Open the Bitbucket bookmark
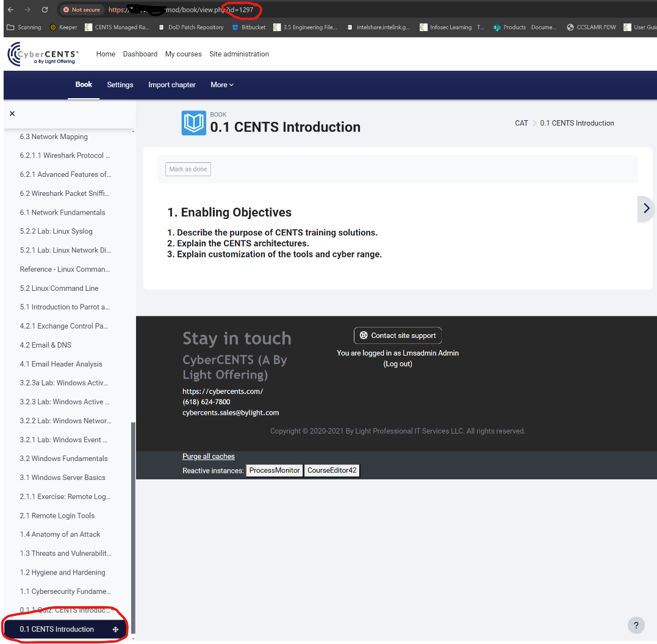The width and height of the screenshot is (657, 644). point(249,27)
